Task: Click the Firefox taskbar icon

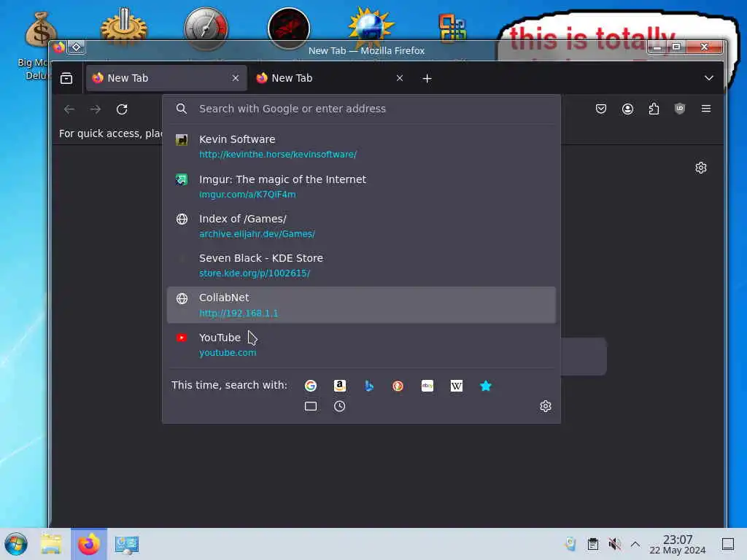Action: (89, 544)
